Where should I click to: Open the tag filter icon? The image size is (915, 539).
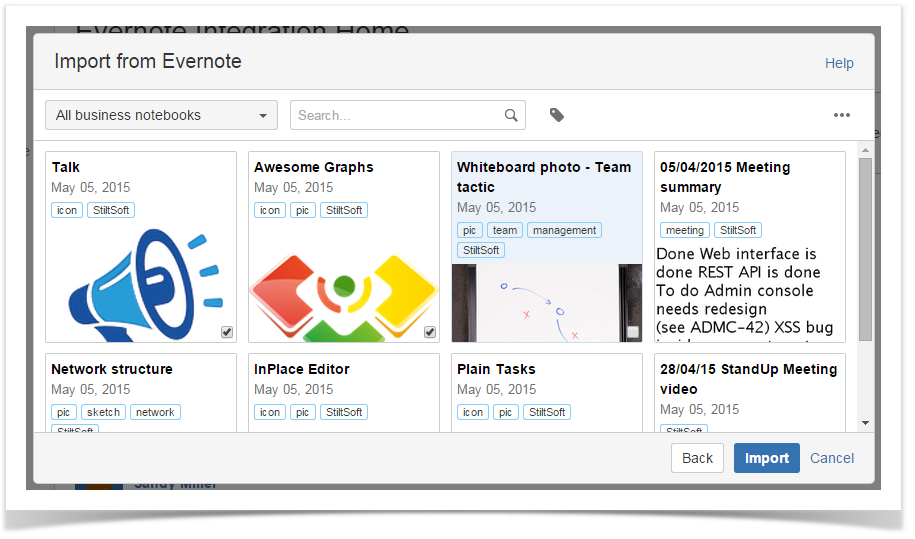557,115
